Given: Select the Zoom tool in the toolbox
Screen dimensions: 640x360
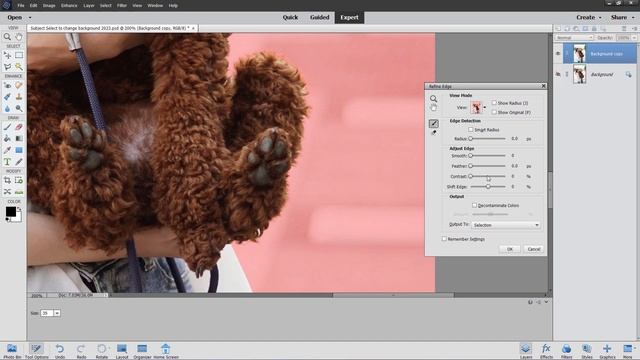Looking at the screenshot, I should pyautogui.click(x=7, y=37).
